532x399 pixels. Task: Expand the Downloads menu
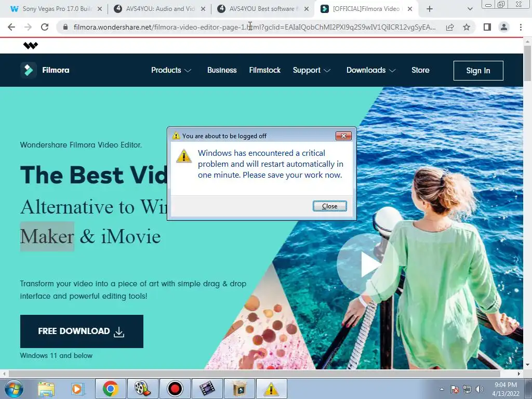click(x=371, y=70)
